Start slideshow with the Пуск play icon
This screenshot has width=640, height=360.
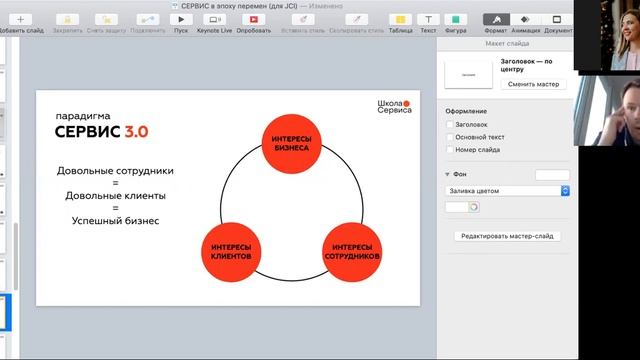pos(181,19)
